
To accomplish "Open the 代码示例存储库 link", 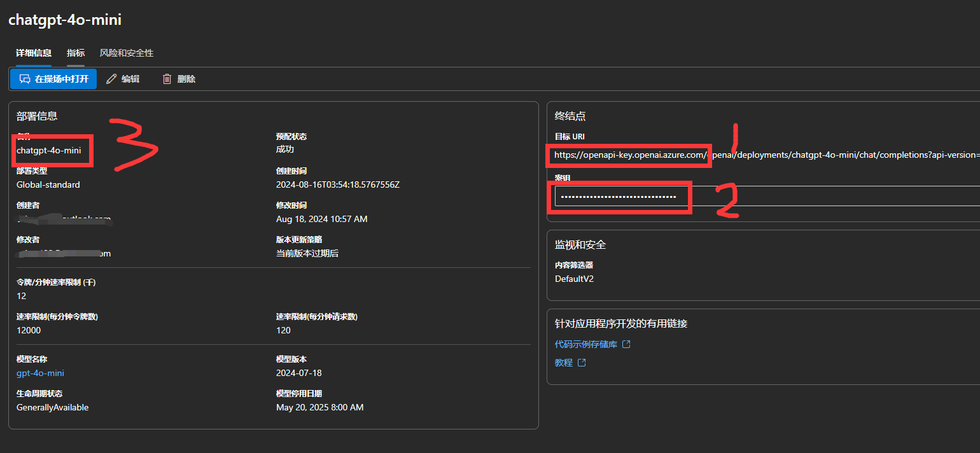I will point(586,344).
